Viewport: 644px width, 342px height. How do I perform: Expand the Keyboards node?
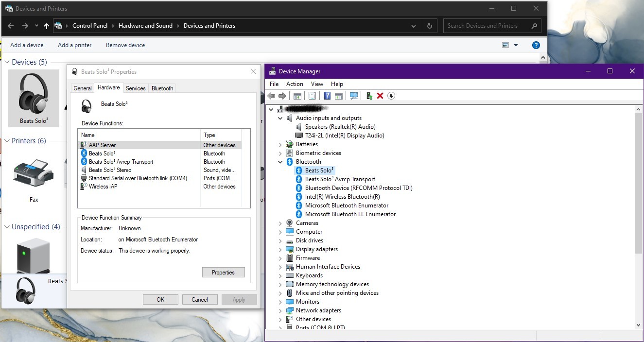tap(280, 275)
